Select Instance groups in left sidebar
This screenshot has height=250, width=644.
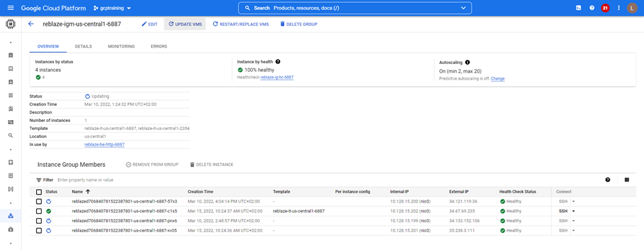tap(11, 216)
